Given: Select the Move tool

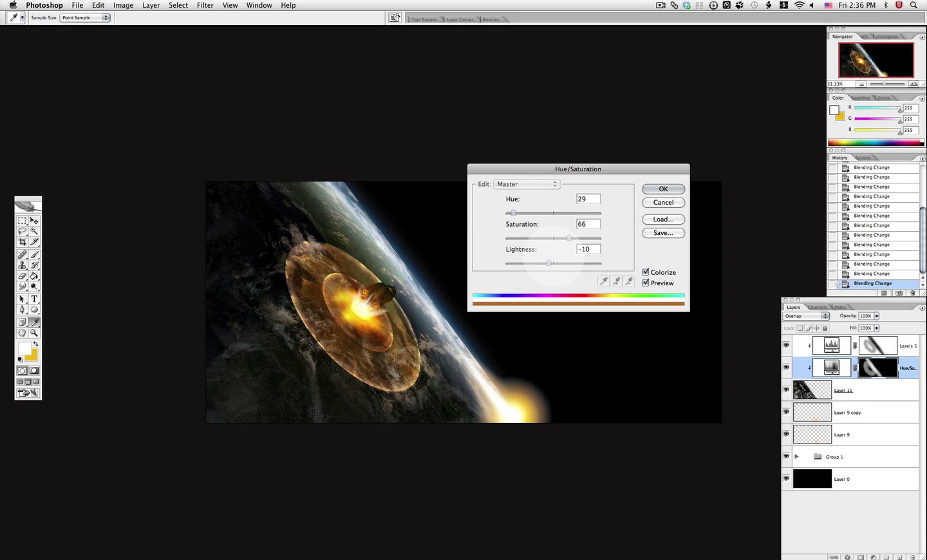Looking at the screenshot, I should click(x=34, y=221).
